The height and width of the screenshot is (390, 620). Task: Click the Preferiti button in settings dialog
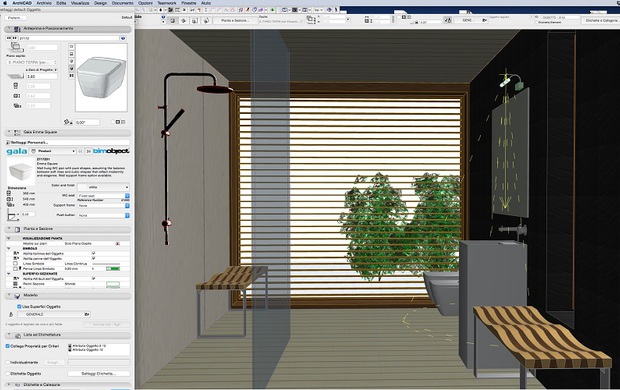click(16, 18)
